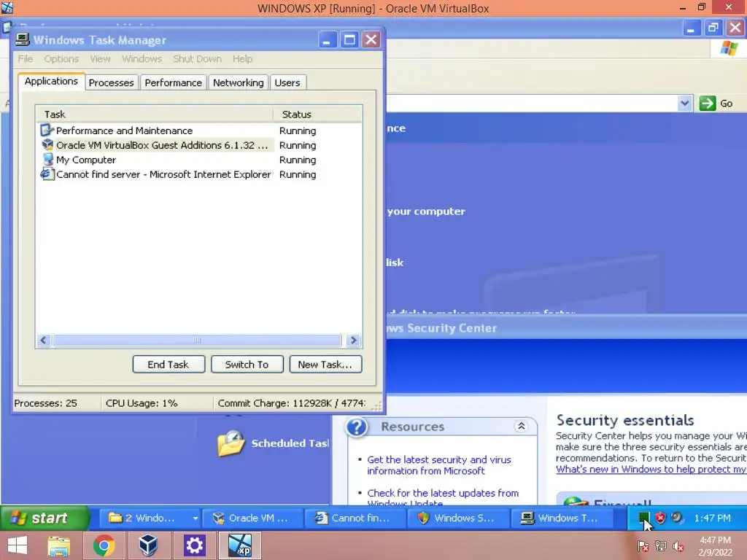
Task: Click the New Task... button
Action: (x=325, y=365)
